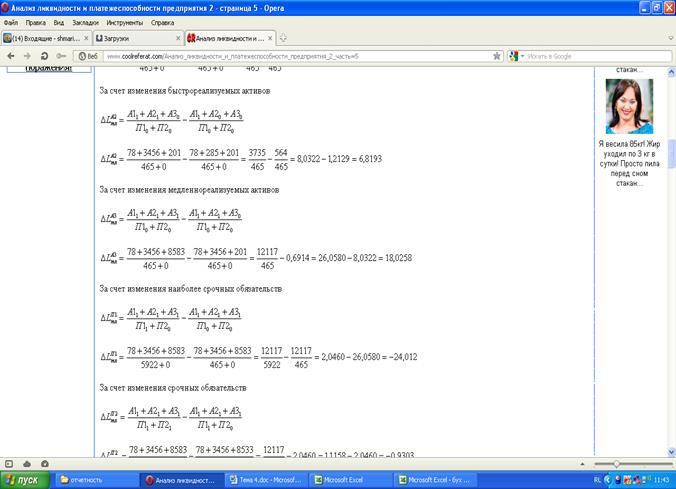The image size is (676, 489).
Task: Click heading 'За счет изменения срочных обязательств'
Action: 173,388
